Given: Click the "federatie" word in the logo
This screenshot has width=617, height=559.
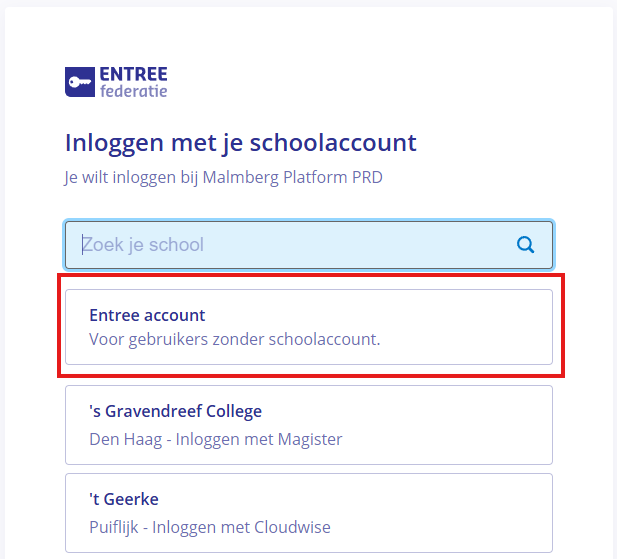Looking at the screenshot, I should point(133,91).
